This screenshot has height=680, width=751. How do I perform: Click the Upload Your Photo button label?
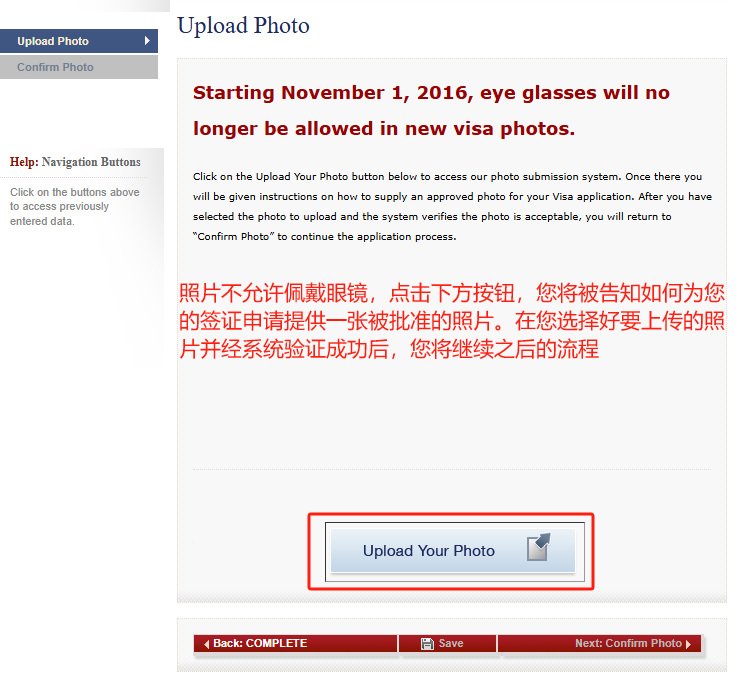point(429,551)
